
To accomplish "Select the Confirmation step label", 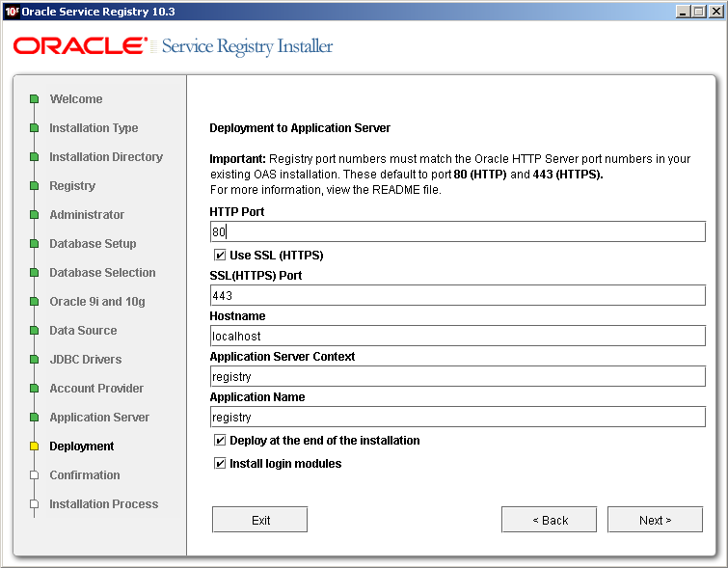I will point(85,475).
